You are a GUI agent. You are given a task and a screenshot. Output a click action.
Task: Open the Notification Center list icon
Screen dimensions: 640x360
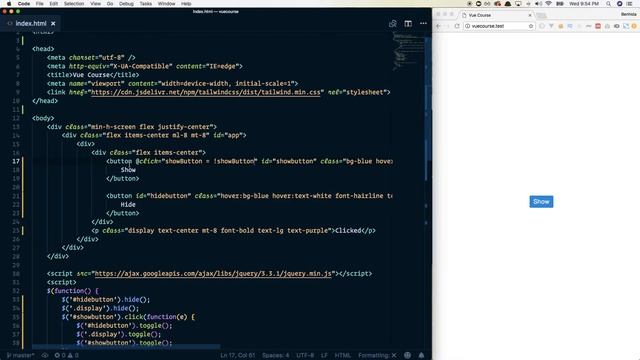click(630, 4)
